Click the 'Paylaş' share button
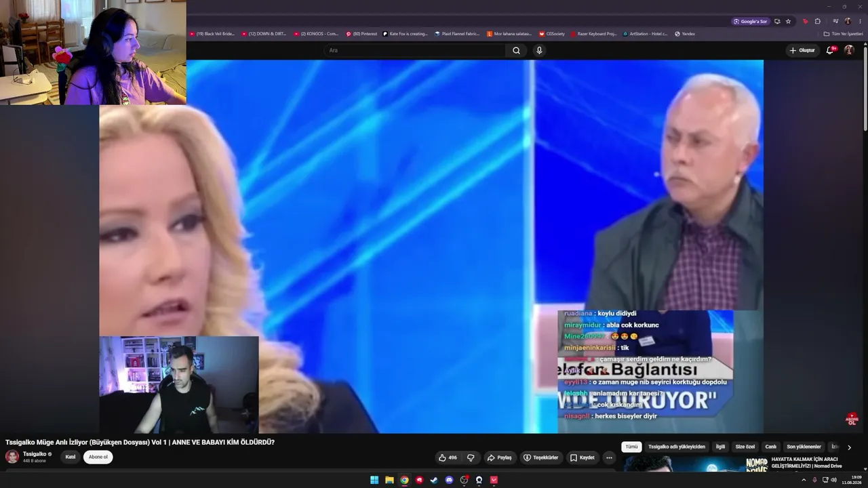This screenshot has height=488, width=868. [499, 457]
